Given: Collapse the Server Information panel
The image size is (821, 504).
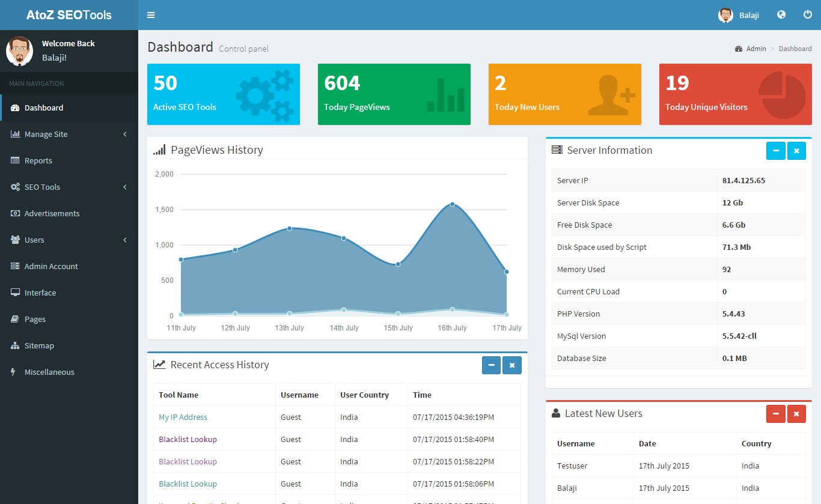Looking at the screenshot, I should tap(776, 150).
